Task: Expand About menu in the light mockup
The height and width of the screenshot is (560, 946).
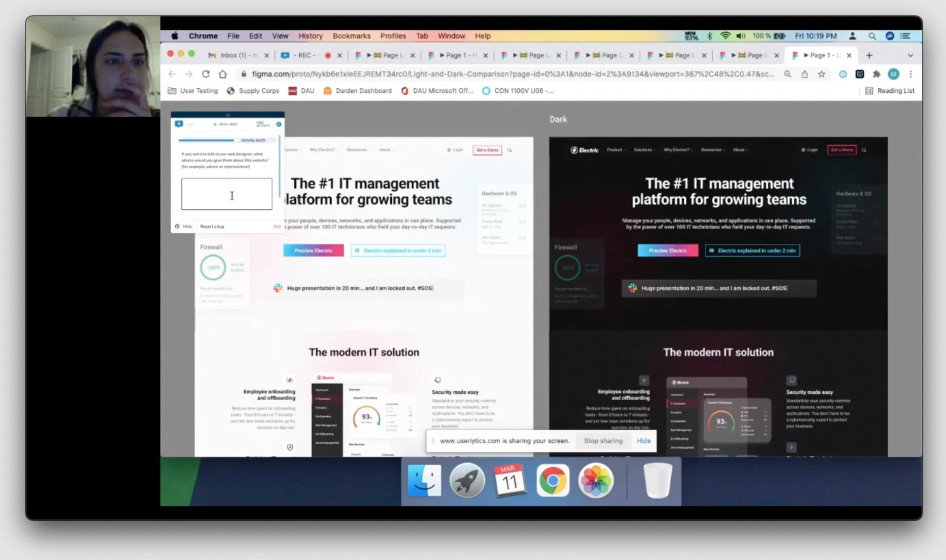Action: pyautogui.click(x=385, y=150)
